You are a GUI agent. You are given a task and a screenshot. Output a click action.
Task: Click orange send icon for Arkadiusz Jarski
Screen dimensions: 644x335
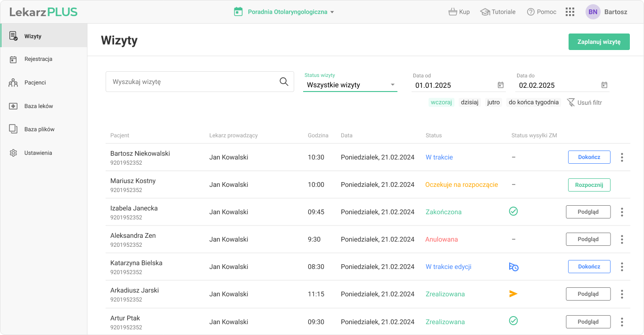[513, 294]
